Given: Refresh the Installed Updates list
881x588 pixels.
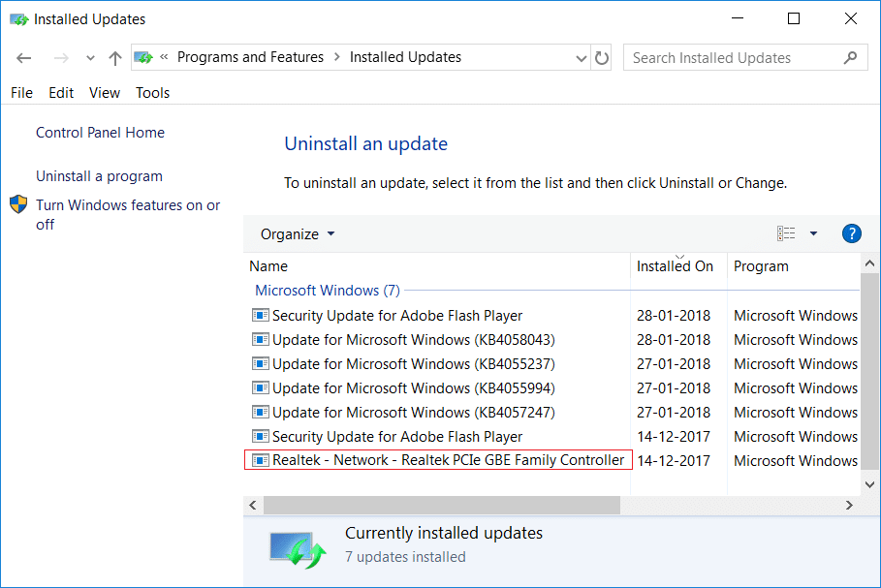Looking at the screenshot, I should click(x=602, y=58).
